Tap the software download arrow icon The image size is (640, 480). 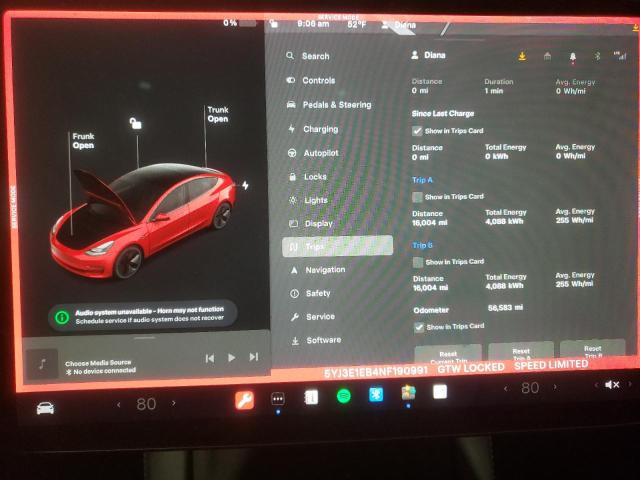(522, 56)
